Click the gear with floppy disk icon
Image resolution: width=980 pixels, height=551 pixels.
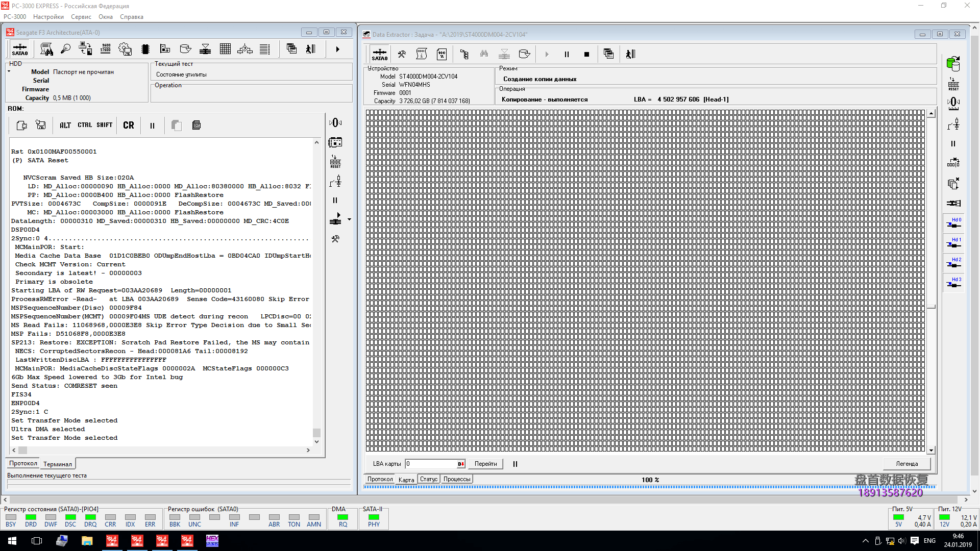(x=125, y=49)
